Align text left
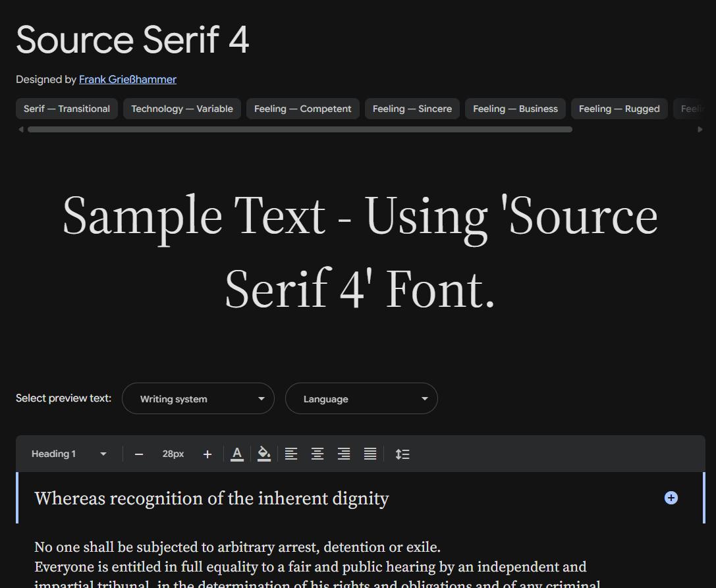716x588 pixels. 291,454
